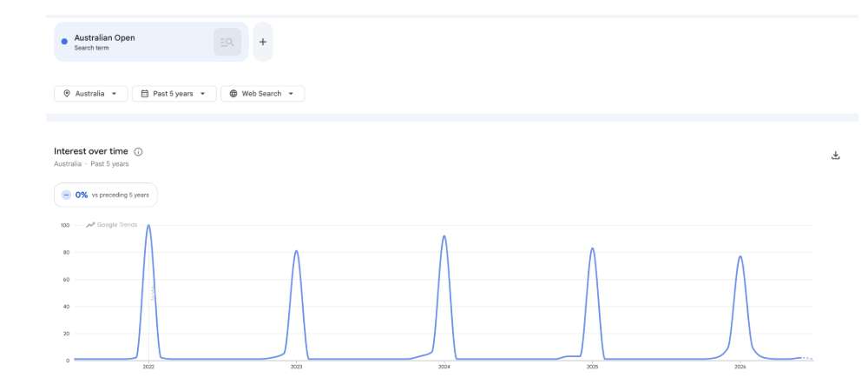This screenshot has width=868, height=391.
Task: Click the 2023 peak on the chart line
Action: pos(296,251)
